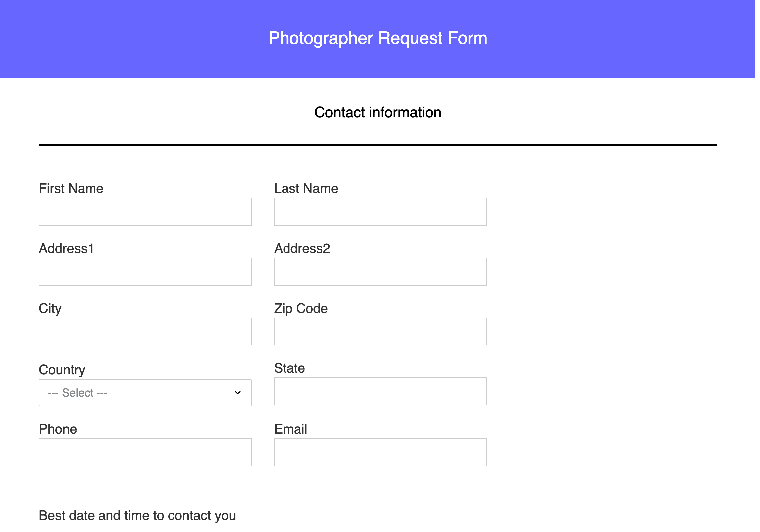This screenshot has height=532, width=760.
Task: Click the dropdown chevron on Country select
Action: [237, 393]
